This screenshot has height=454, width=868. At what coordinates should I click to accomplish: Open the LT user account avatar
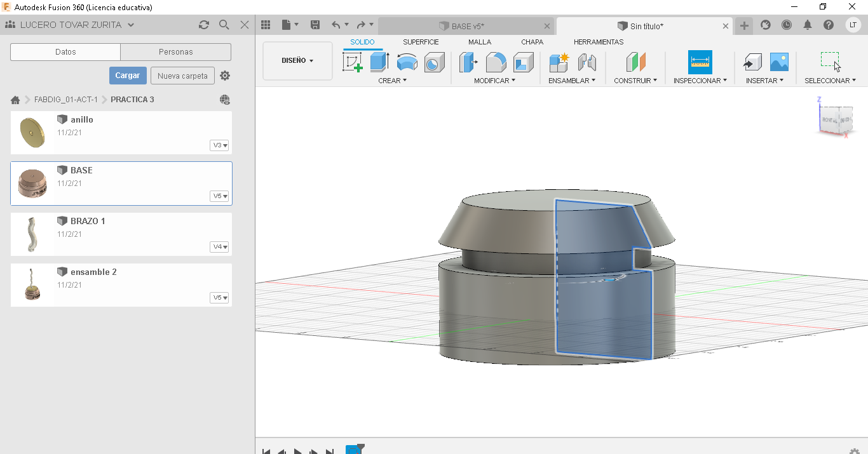pos(853,25)
